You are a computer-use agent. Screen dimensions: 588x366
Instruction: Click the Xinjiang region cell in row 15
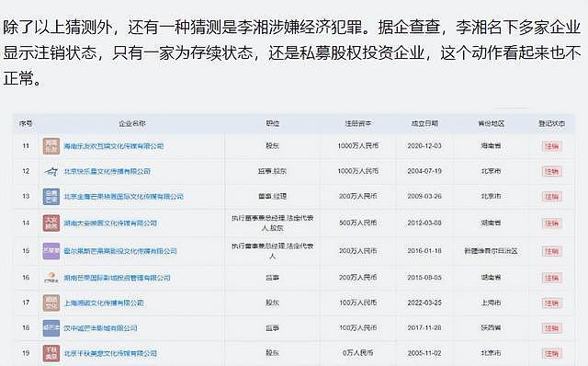point(491,251)
